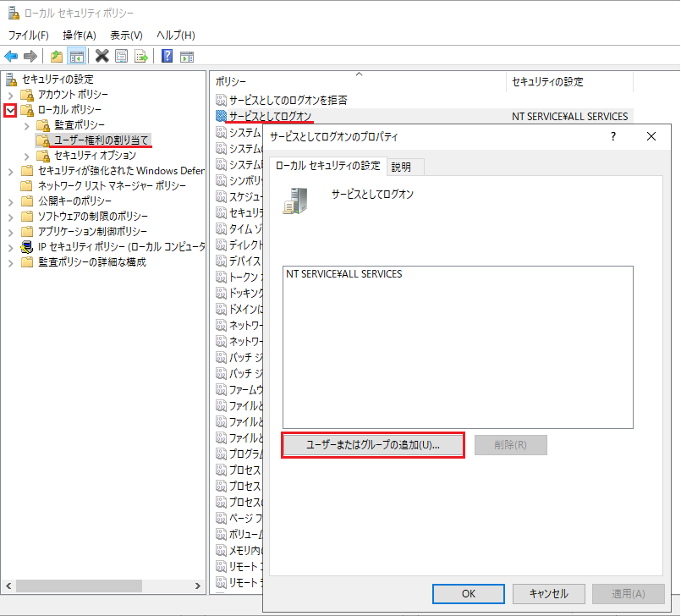Collapse the ローカル ポリシー node
The height and width of the screenshot is (616, 681).
(x=10, y=110)
